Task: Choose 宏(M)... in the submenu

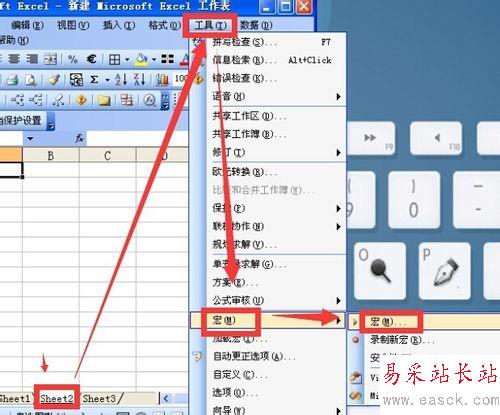Action: tap(424, 322)
